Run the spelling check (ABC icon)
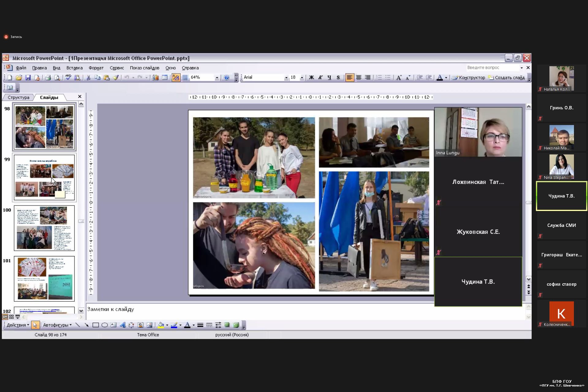The image size is (588, 392). point(68,78)
